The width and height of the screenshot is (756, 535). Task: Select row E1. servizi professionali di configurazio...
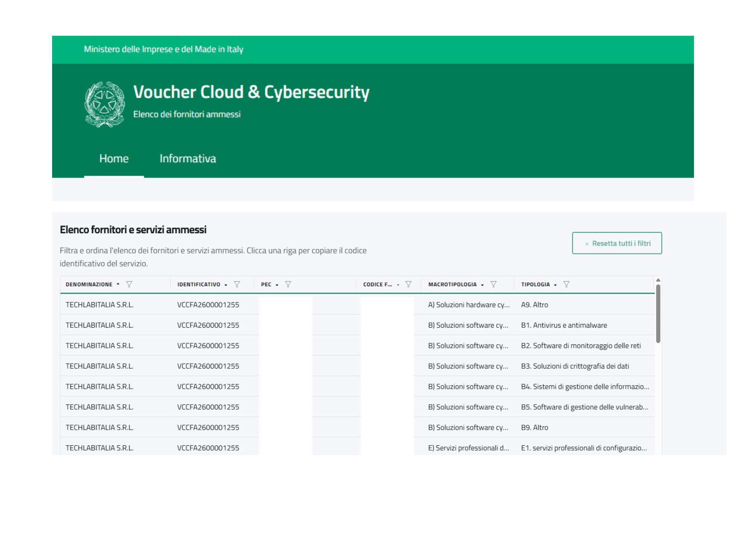(x=358, y=447)
